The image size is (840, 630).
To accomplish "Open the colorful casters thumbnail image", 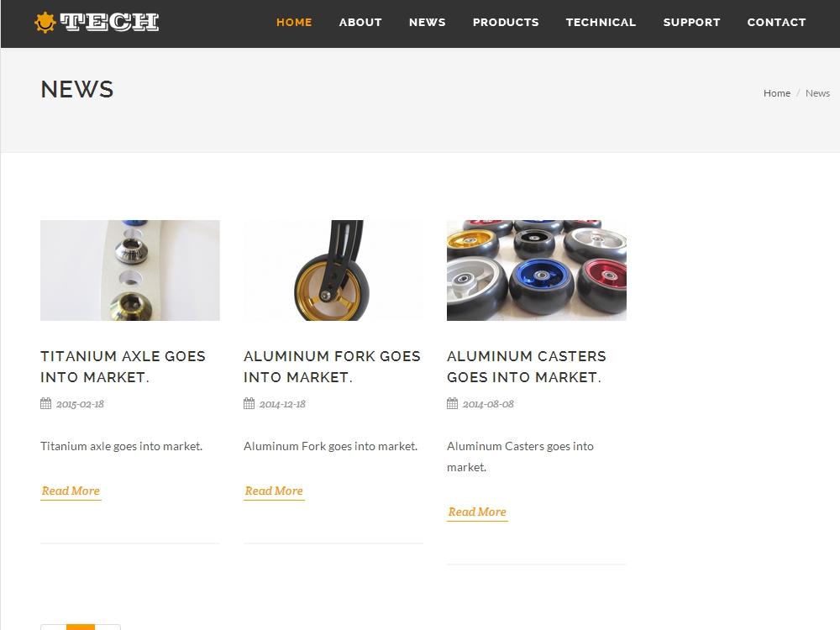I will 536,270.
